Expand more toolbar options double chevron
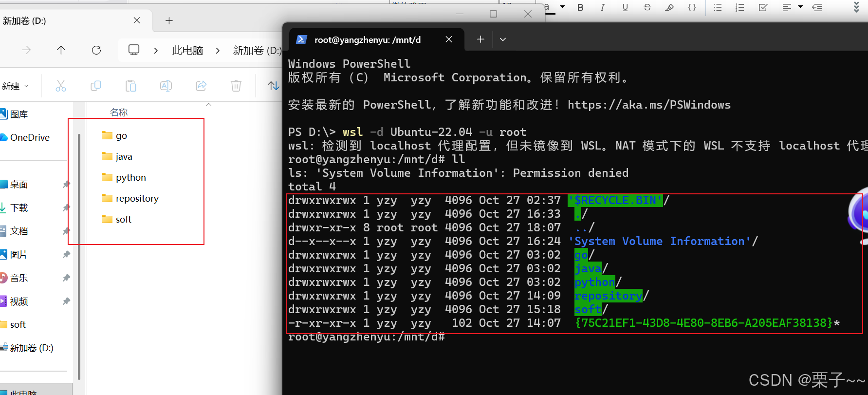The width and height of the screenshot is (868, 395). pos(856,7)
